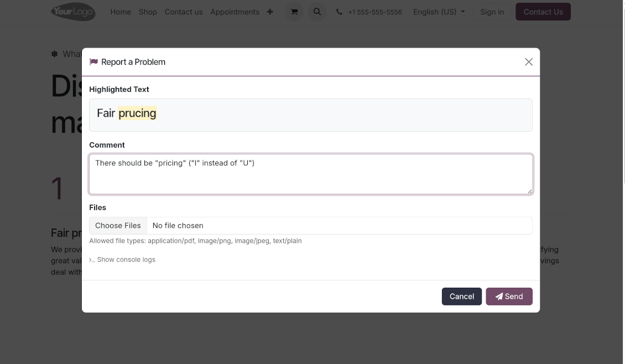This screenshot has width=625, height=364.
Task: Open the Shop menu item
Action: point(148,12)
